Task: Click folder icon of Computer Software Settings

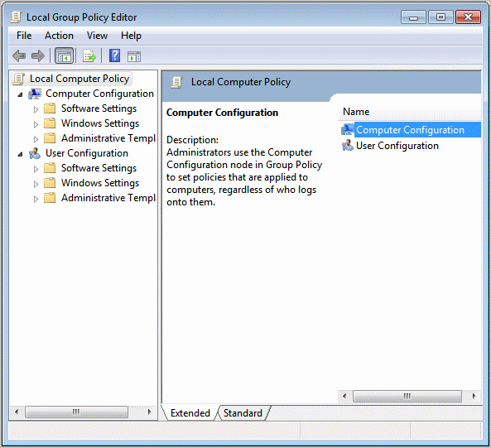Action: (x=50, y=108)
